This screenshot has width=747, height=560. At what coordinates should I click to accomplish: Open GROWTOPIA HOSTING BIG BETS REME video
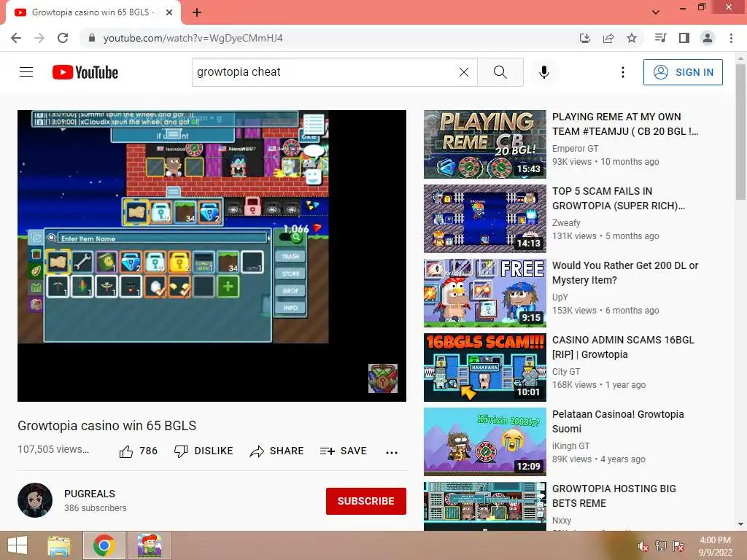(614, 496)
